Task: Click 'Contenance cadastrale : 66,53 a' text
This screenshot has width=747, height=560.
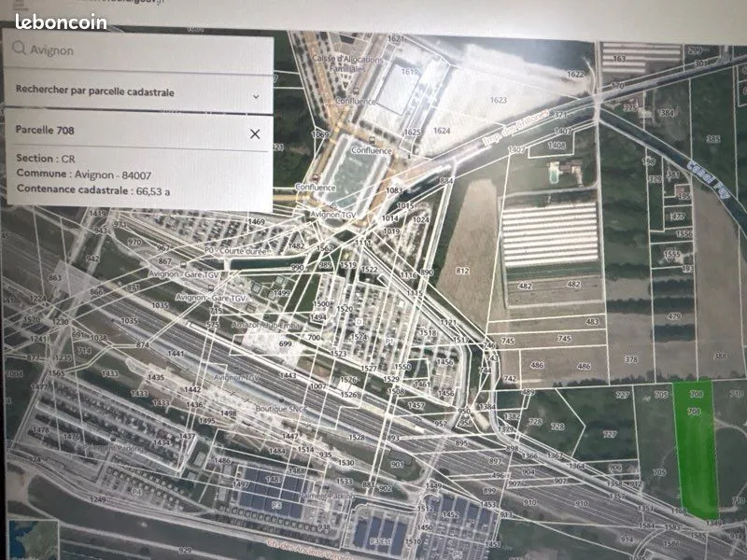Action: (93, 190)
